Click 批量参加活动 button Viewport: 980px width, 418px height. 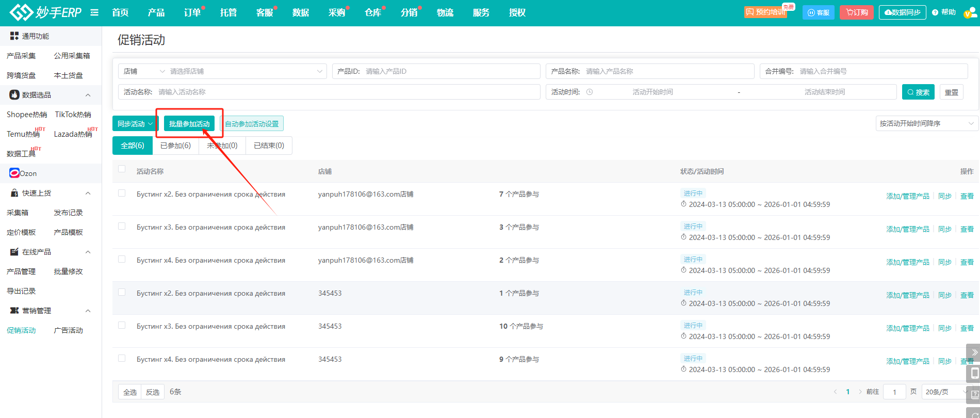[x=189, y=124]
